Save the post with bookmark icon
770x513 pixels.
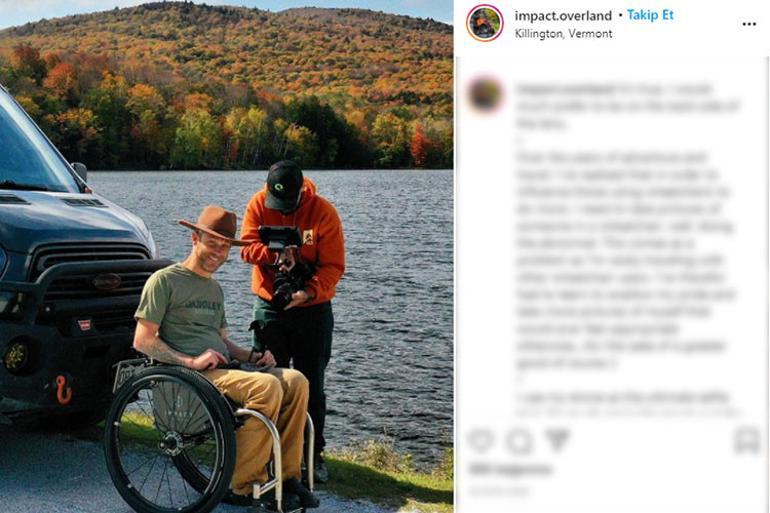[747, 440]
